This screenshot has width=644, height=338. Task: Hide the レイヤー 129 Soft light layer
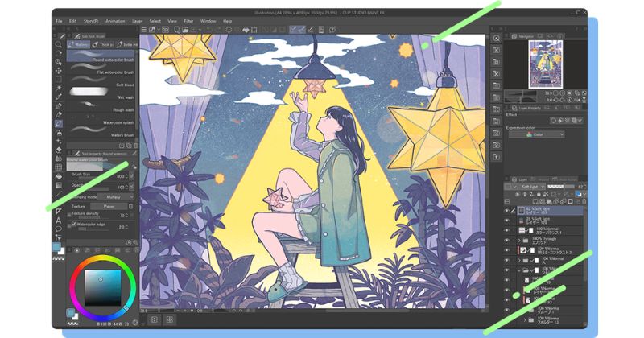click(507, 221)
